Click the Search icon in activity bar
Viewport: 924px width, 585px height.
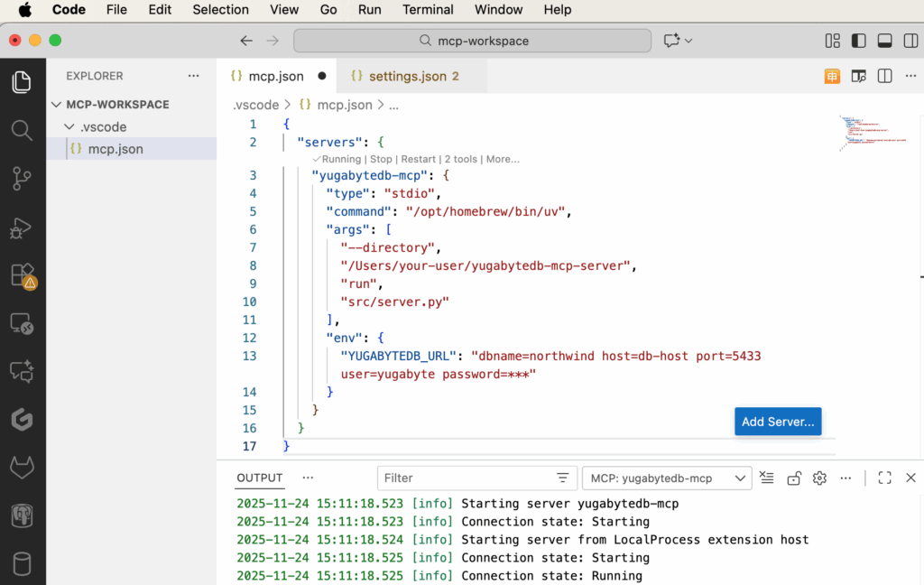[22, 131]
